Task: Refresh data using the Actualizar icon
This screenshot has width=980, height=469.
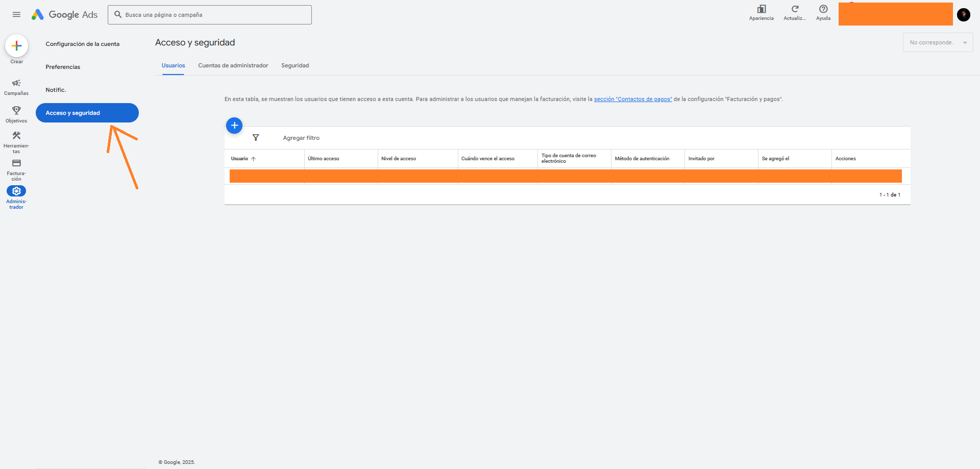Action: click(x=795, y=13)
